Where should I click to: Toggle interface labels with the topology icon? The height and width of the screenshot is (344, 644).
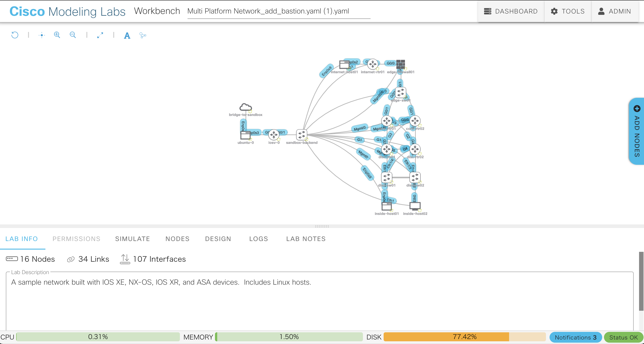143,35
